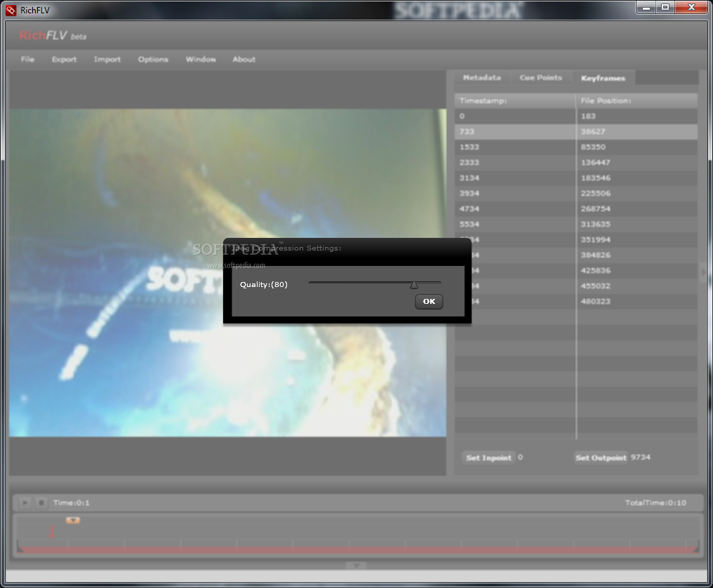
Task: Maximize the RichFLV window
Action: 665,8
